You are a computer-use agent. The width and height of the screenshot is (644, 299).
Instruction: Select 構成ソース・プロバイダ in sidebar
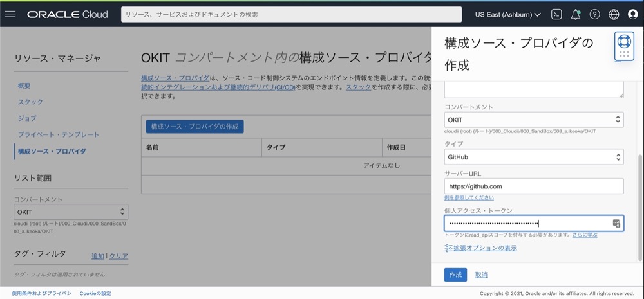pyautogui.click(x=52, y=151)
